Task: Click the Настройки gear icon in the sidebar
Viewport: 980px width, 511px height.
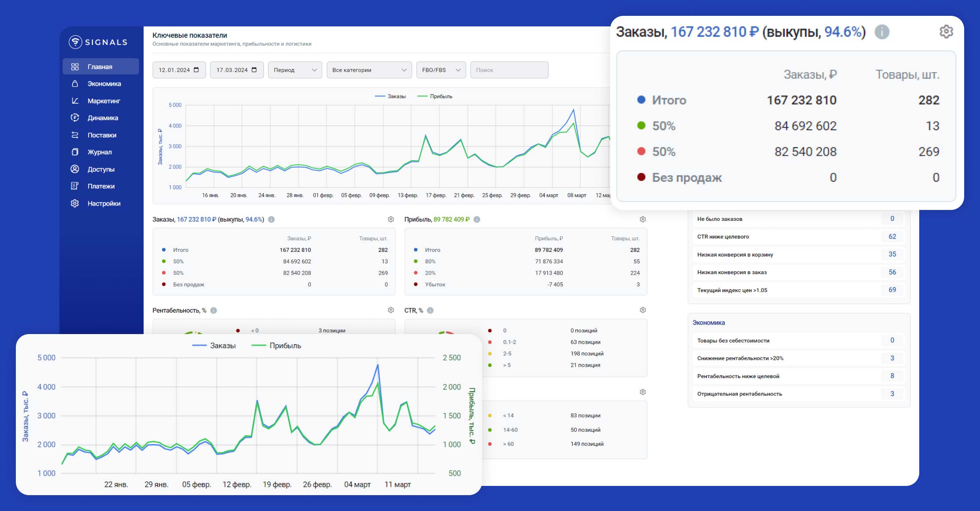Action: (x=75, y=203)
